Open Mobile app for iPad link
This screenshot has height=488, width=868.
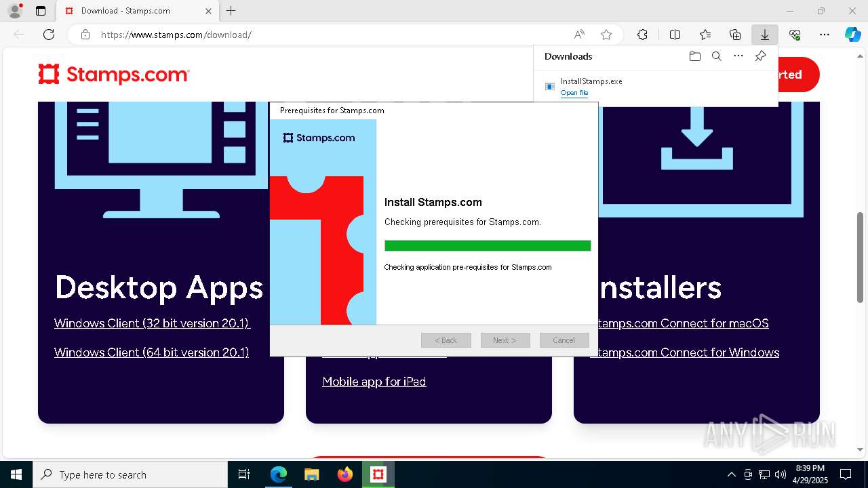pos(374,382)
